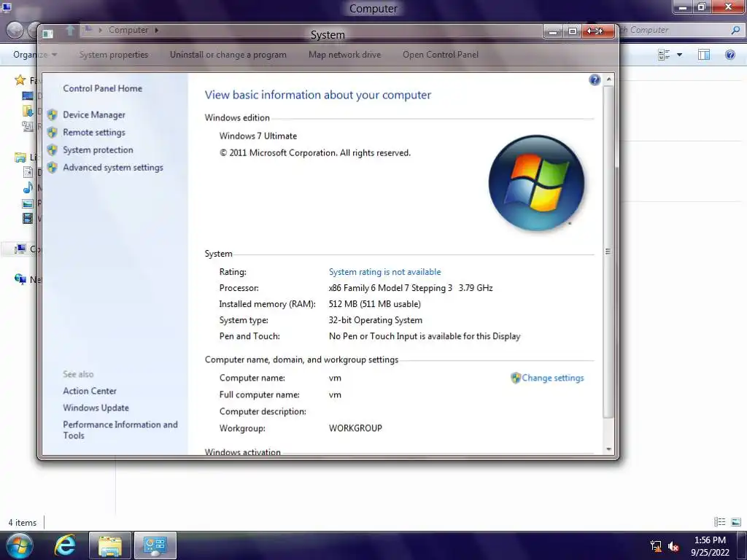Select the Downloads folder icon under Favorites

[28, 111]
